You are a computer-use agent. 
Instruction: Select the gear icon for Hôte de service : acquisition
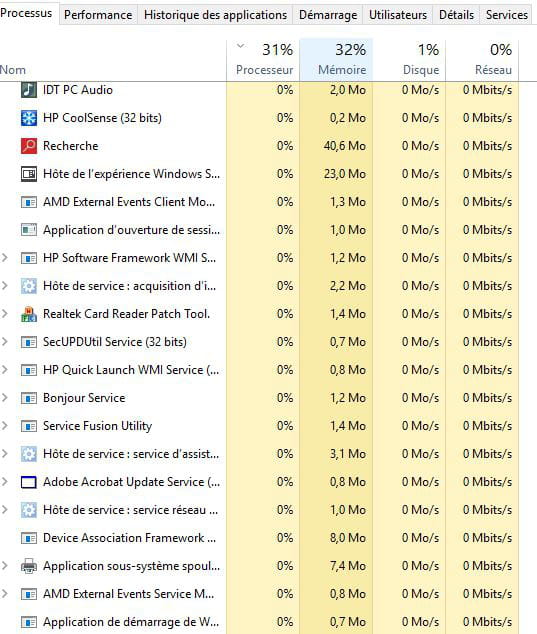[29, 286]
